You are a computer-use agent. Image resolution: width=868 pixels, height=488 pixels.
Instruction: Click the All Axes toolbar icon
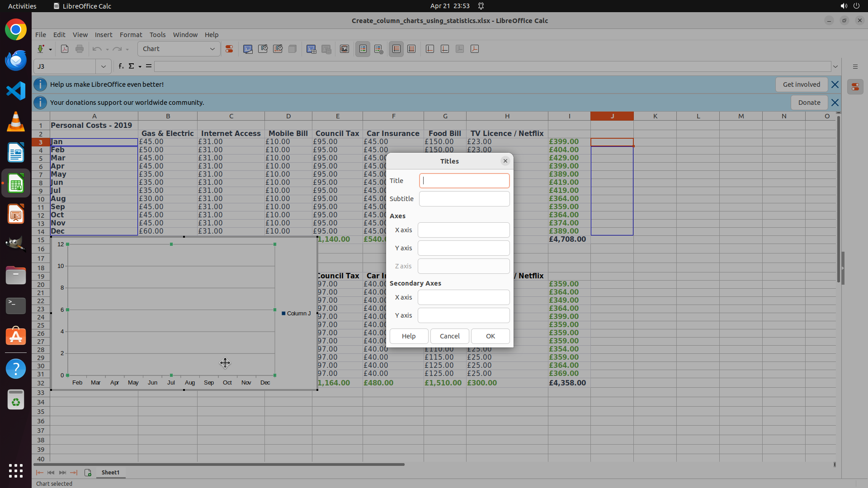pyautogui.click(x=475, y=49)
